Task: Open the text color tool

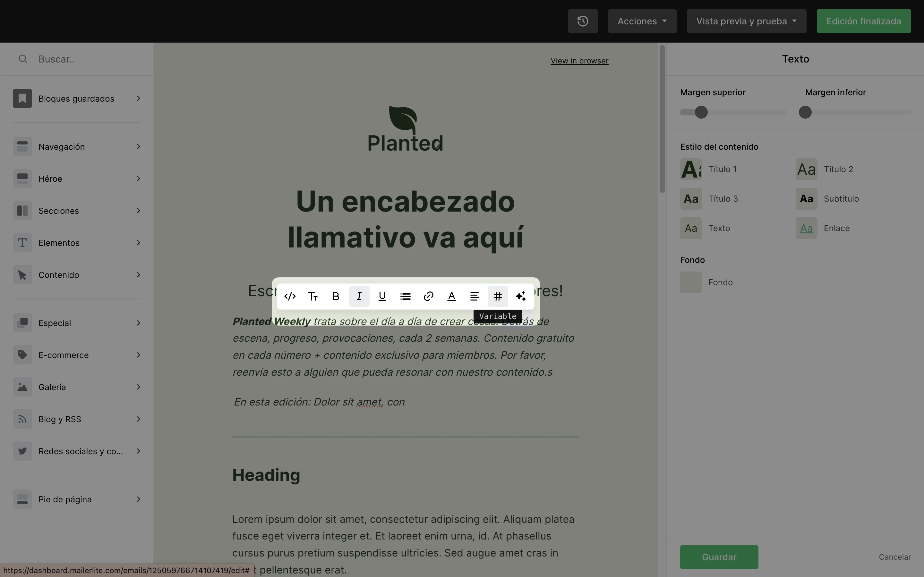Action: point(452,296)
